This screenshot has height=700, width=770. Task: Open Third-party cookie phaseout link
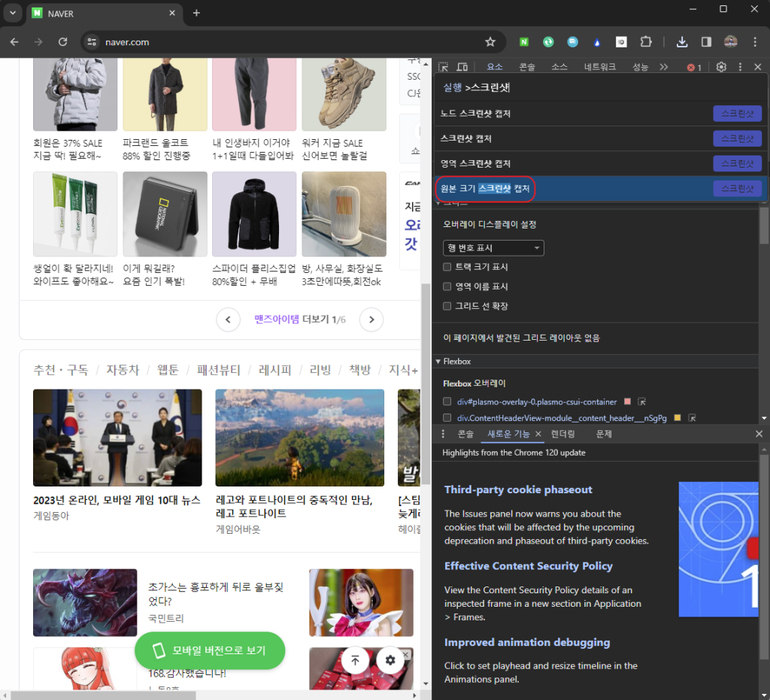518,489
